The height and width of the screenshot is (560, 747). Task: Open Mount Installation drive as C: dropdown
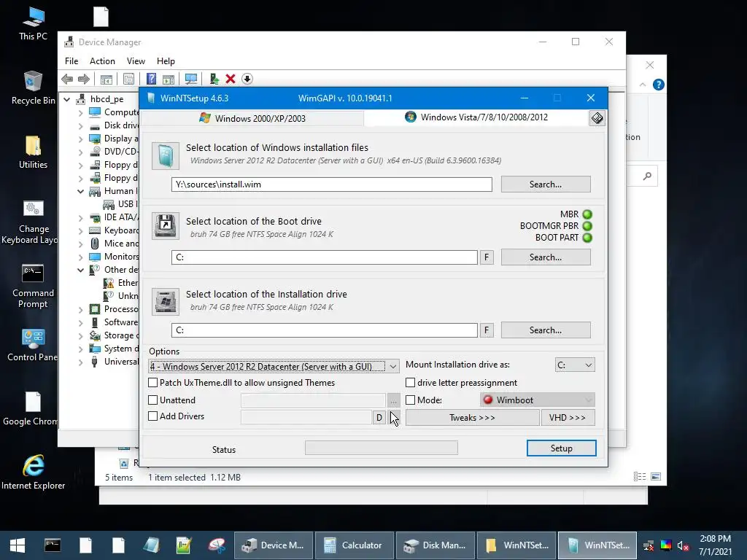575,365
